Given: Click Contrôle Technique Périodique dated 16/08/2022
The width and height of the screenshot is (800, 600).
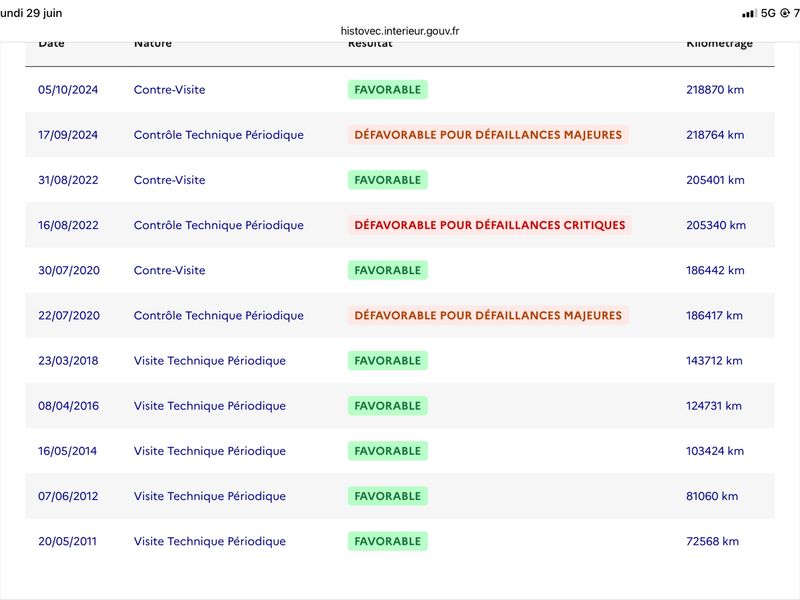Looking at the screenshot, I should [218, 225].
